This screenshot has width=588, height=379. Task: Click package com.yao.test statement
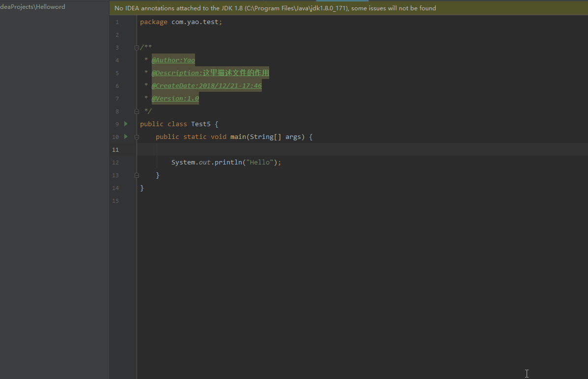(181, 22)
